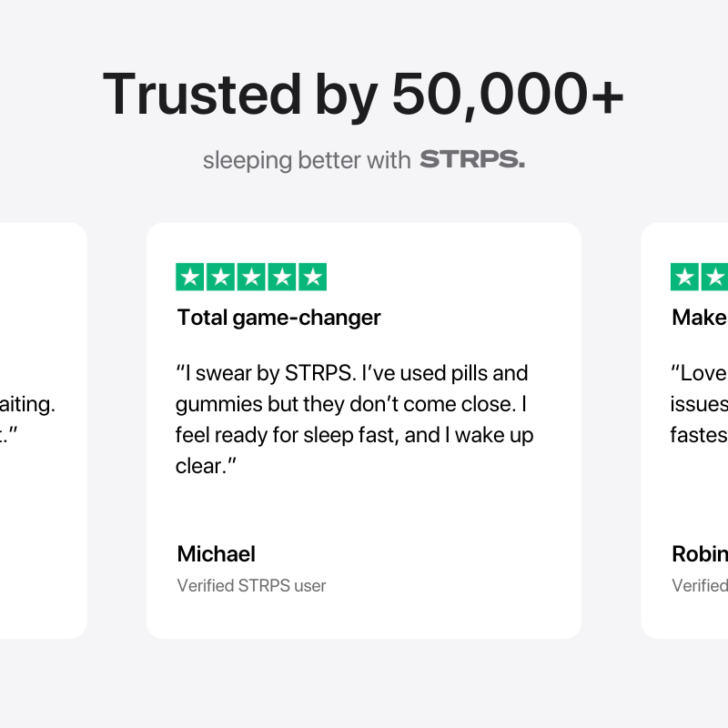Open the "Total game-changer" review title
Screen dimensions: 728x728
(x=278, y=317)
